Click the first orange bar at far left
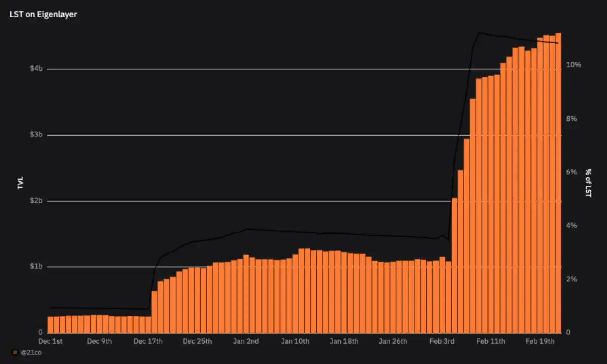Screen dimensions: 607x364 [x=50, y=325]
